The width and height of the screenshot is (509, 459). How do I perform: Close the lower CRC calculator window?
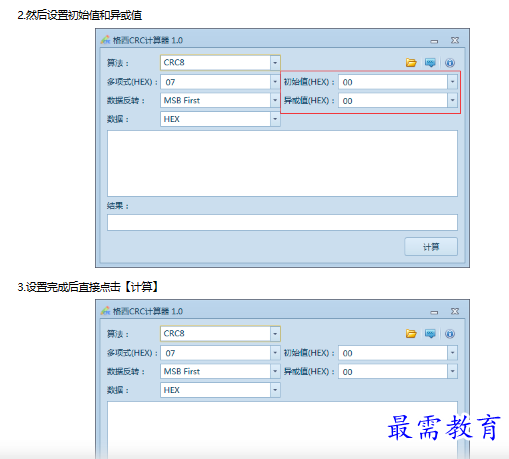(455, 311)
